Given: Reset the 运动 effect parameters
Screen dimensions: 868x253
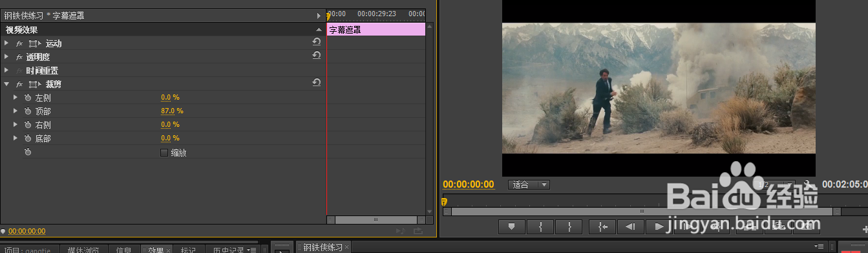Looking at the screenshot, I should pos(317,42).
